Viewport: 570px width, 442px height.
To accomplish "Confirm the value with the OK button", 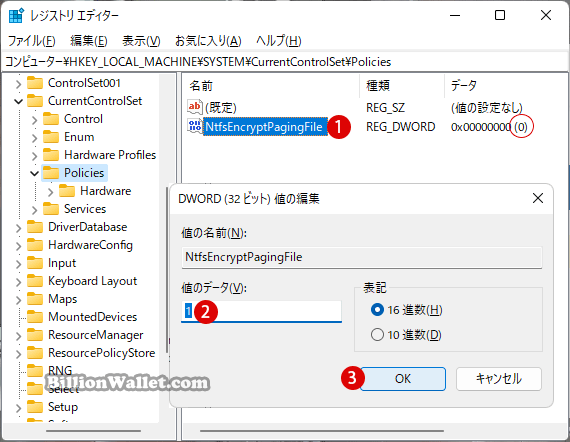I will point(403,379).
